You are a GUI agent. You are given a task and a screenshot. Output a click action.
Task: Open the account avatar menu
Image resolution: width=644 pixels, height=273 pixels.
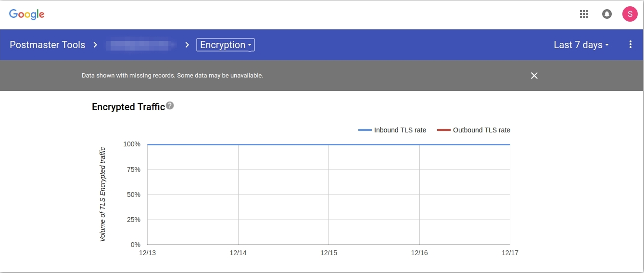pos(630,14)
